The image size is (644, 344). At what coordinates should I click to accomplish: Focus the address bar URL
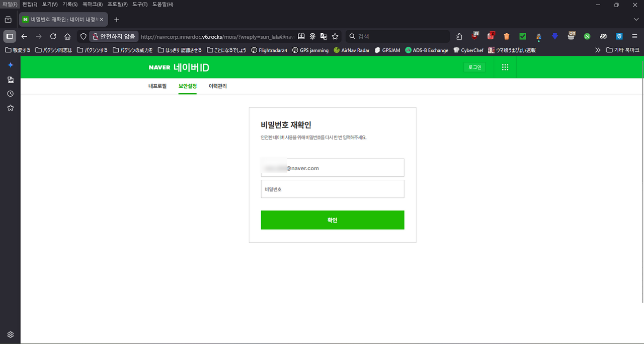coord(216,36)
